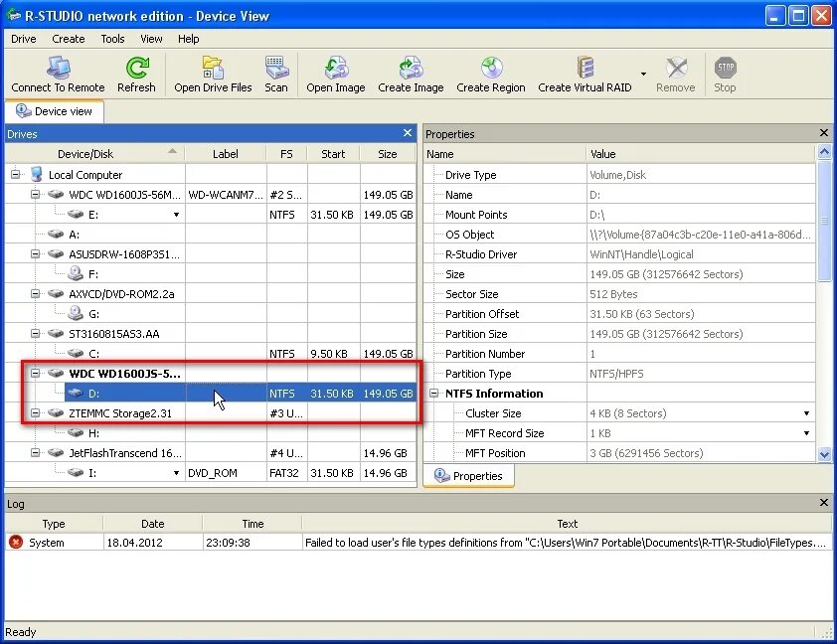837x644 pixels.
Task: Click the Partition Type value NTFS/HPFS
Action: 616,374
